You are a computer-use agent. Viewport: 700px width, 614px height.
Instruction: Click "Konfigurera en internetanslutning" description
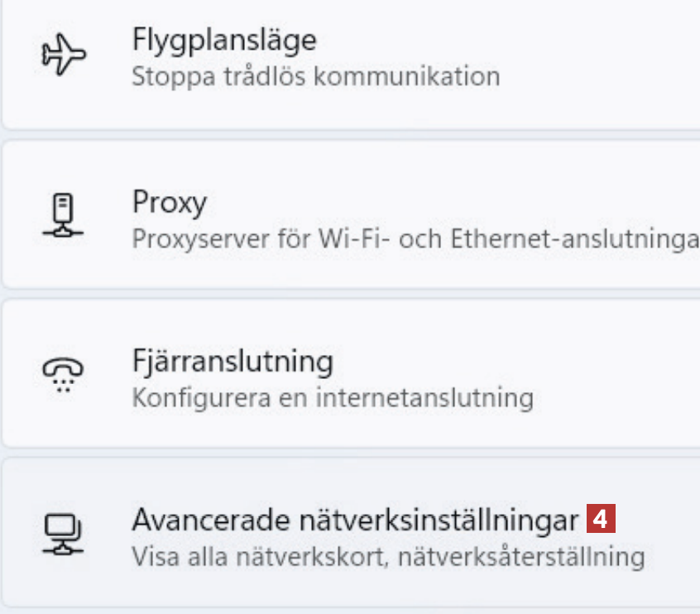[x=333, y=398]
